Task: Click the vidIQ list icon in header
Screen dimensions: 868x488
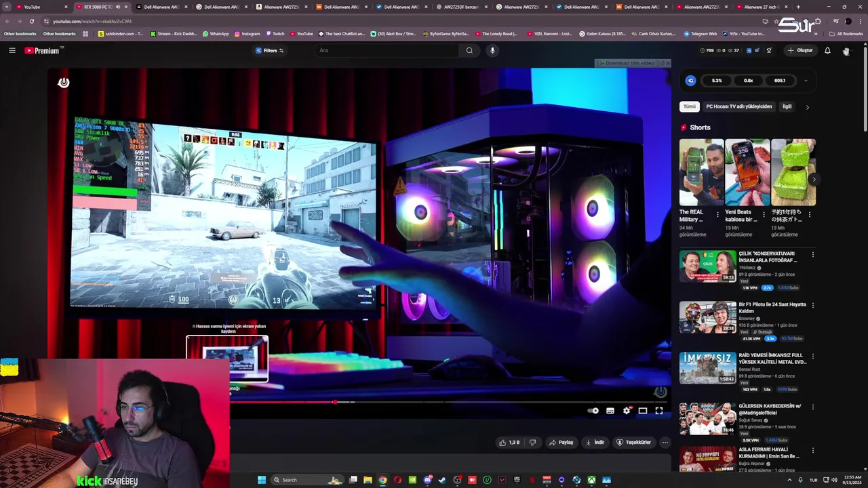Action: 757,50
